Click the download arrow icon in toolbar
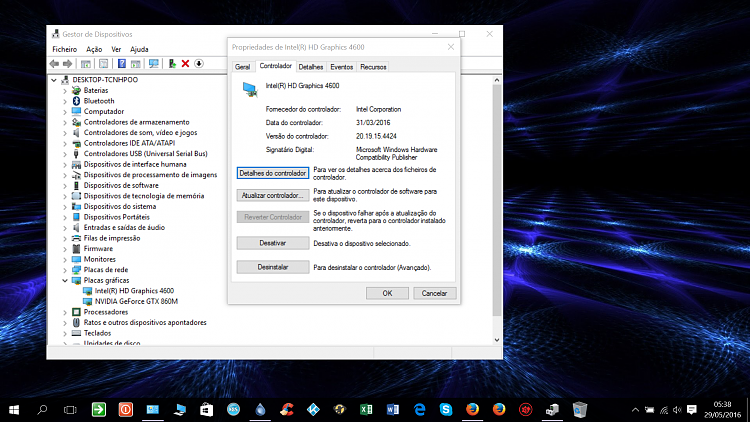This screenshot has height=422, width=750. [199, 63]
